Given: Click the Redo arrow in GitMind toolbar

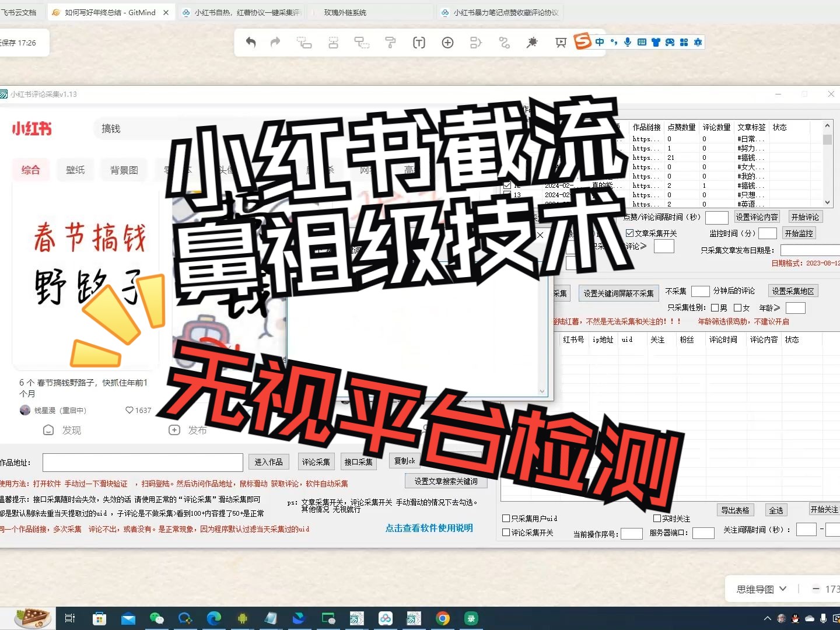Looking at the screenshot, I should [x=275, y=42].
